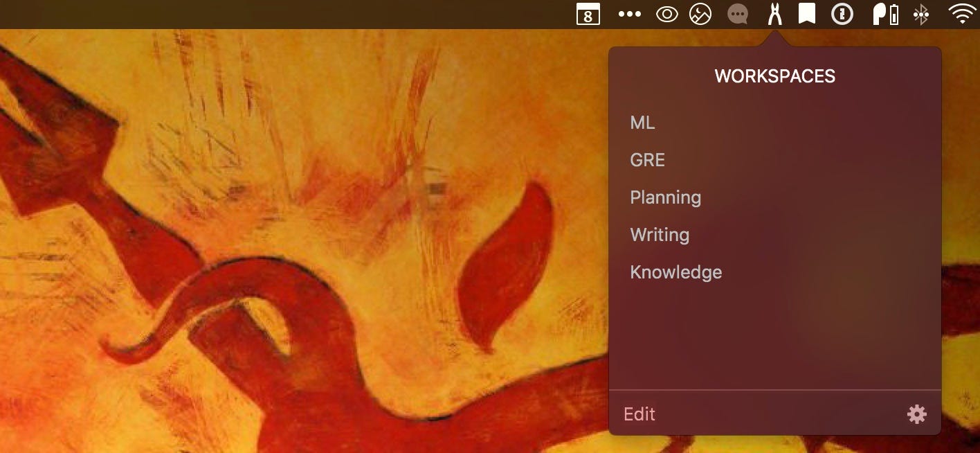Click the calendar icon showing 8

pos(588,14)
